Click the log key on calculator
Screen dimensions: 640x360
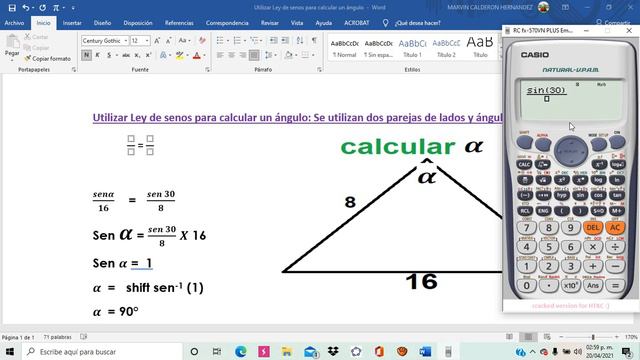[x=598, y=180]
